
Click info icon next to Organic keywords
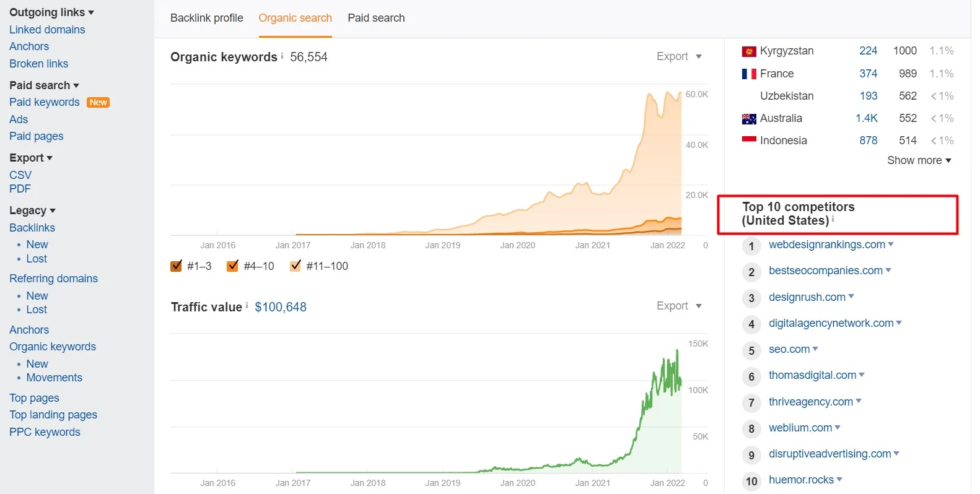[282, 56]
